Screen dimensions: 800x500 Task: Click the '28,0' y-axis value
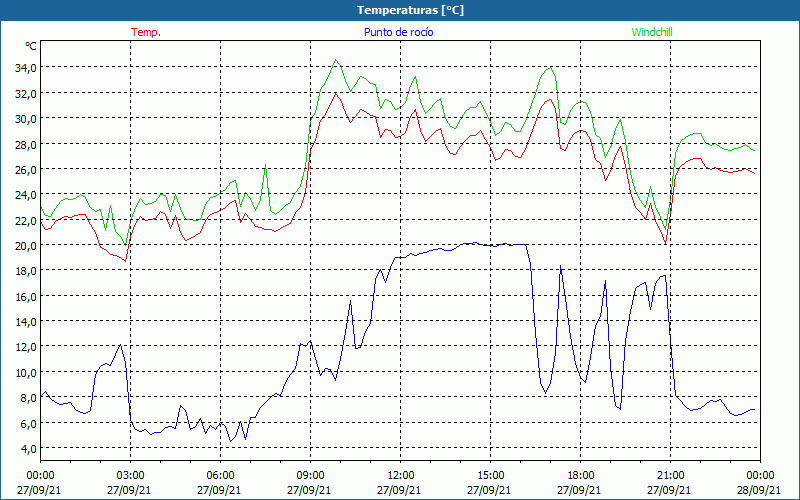(x=26, y=144)
